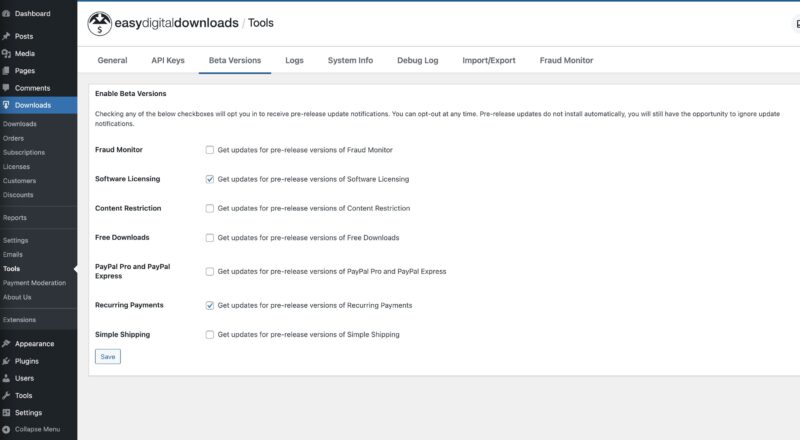The image size is (800, 440).
Task: Disable Recurring Payments pre-release updates
Action: [210, 305]
